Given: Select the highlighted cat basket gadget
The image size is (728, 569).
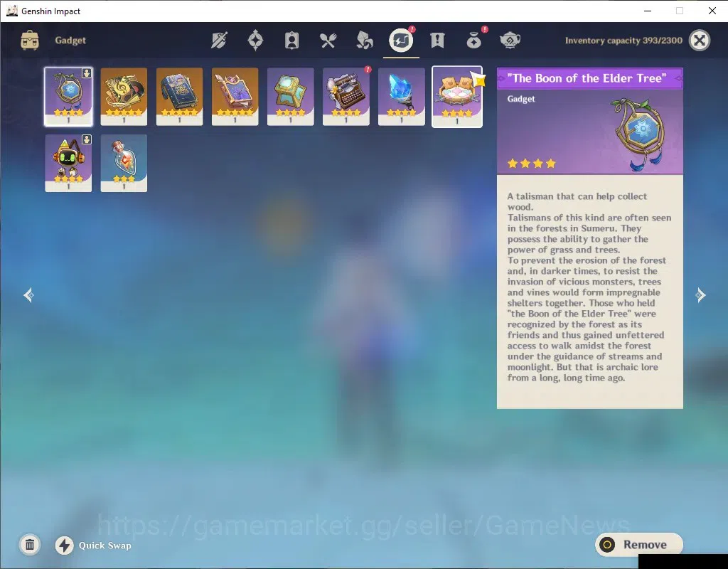Looking at the screenshot, I should point(457,97).
